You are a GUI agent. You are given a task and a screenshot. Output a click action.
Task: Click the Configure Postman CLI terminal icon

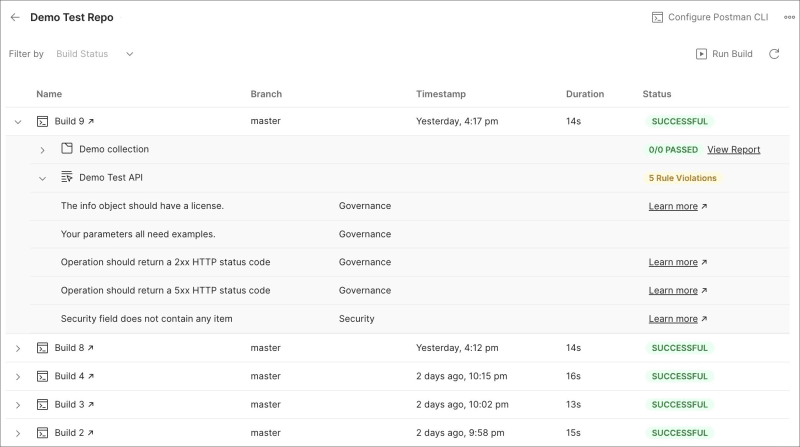(657, 17)
